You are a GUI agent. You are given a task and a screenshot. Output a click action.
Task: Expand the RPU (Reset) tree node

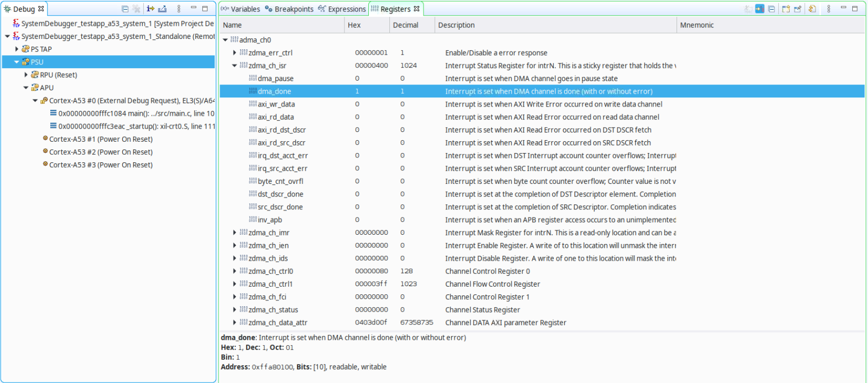coord(26,75)
